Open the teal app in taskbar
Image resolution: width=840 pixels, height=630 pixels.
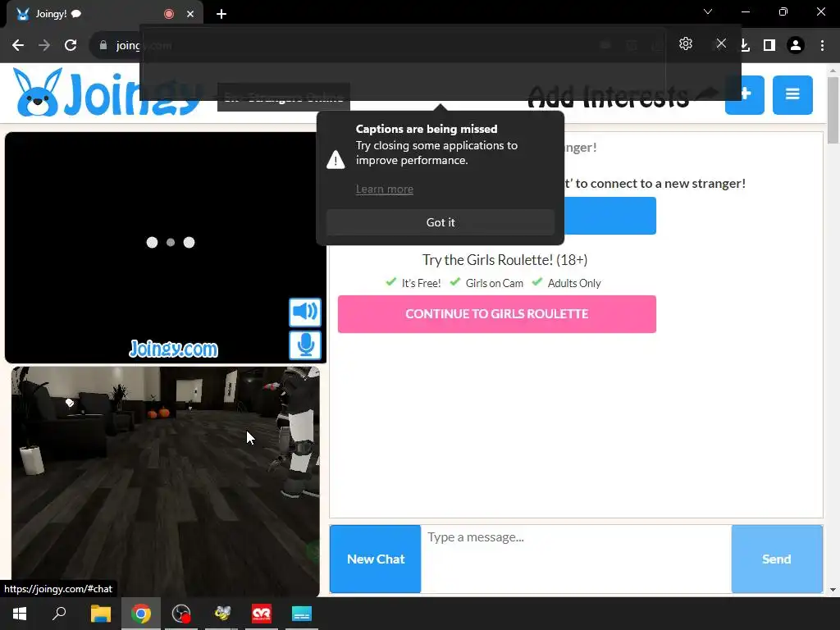(302, 614)
